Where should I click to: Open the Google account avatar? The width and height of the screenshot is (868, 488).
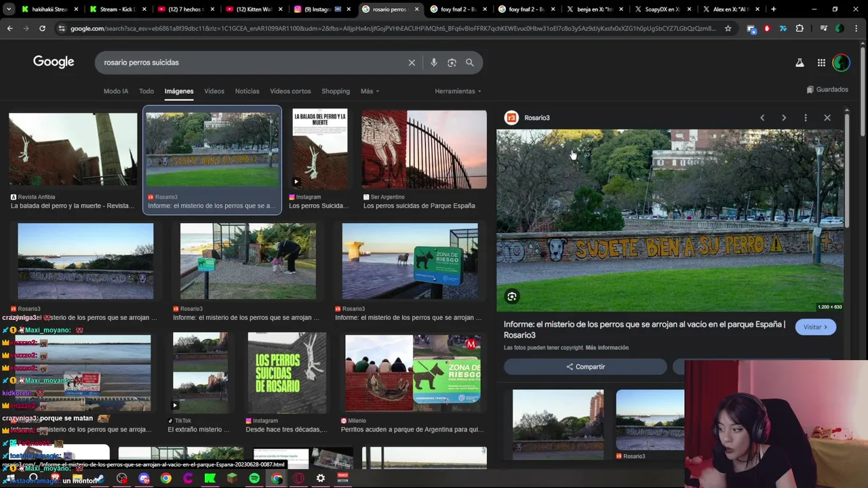pos(841,62)
